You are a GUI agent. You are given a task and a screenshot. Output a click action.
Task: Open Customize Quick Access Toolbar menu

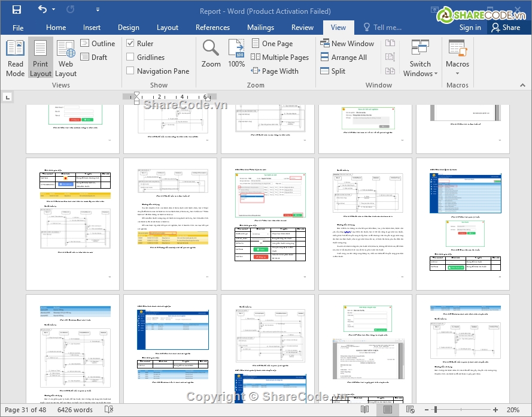point(98,10)
